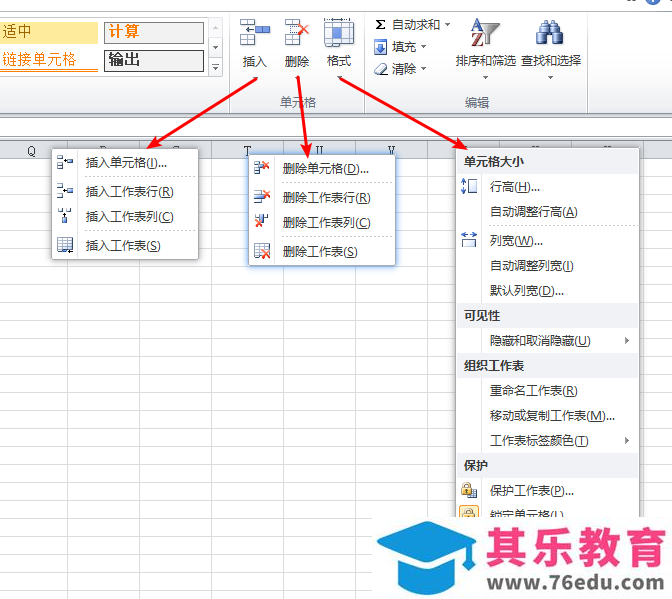The image size is (672, 599).
Task: Select 自动调整行高(A) in Format menu
Action: tap(548, 212)
